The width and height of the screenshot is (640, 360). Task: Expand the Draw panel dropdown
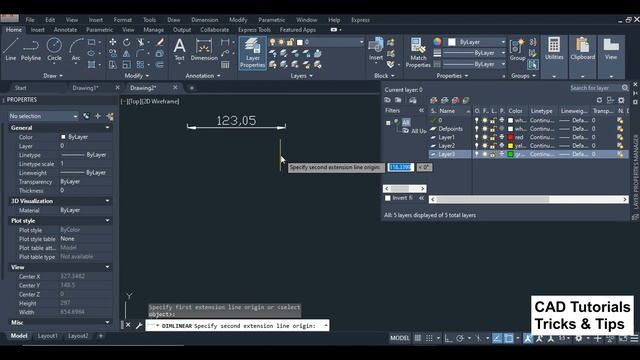click(x=53, y=76)
